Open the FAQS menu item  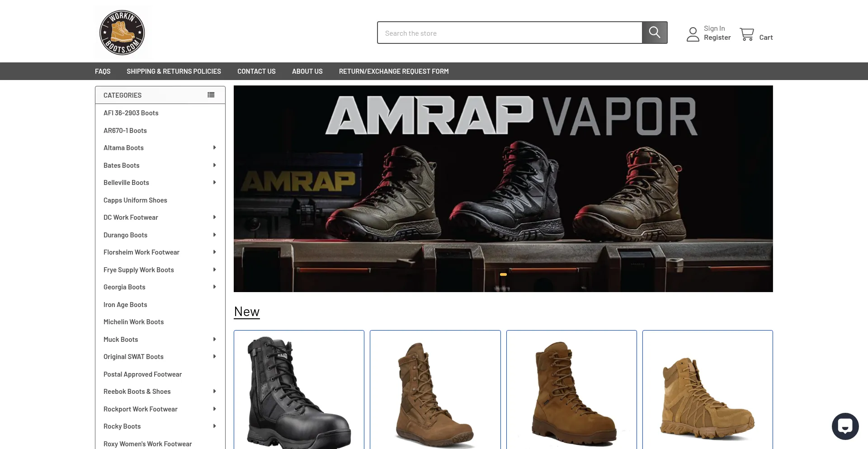click(x=103, y=71)
